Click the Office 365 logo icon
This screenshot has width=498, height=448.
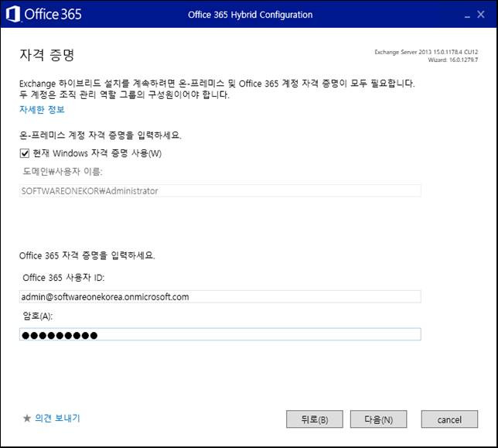[x=13, y=14]
